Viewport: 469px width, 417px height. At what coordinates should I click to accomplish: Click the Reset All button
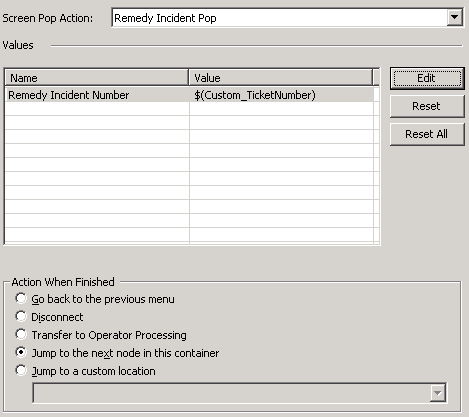[427, 134]
